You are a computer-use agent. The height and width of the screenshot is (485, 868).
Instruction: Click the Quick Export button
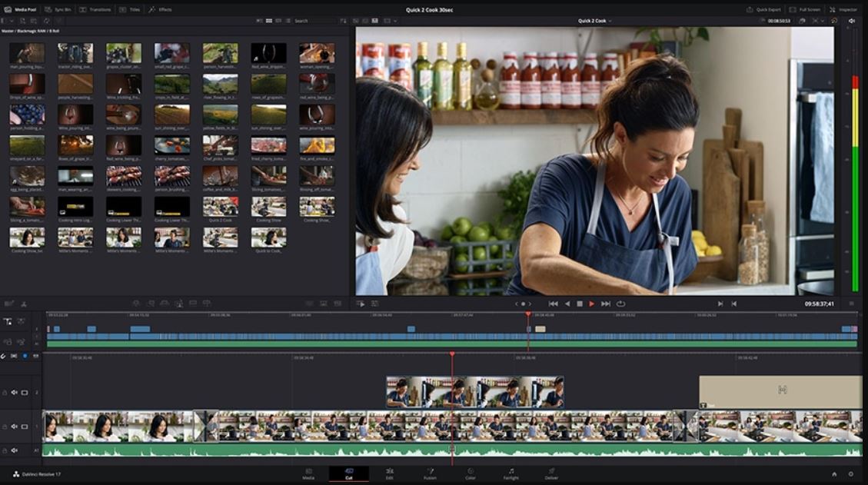[x=762, y=9]
